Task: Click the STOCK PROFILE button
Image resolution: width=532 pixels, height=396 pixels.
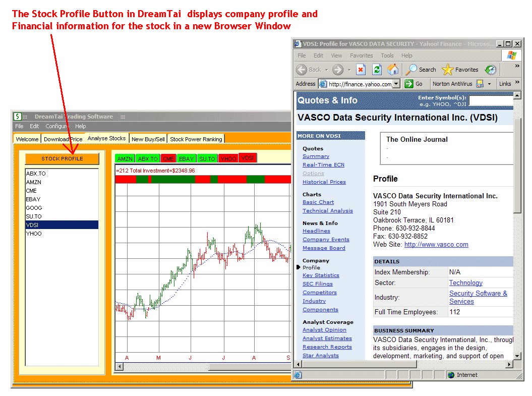Action: point(62,159)
